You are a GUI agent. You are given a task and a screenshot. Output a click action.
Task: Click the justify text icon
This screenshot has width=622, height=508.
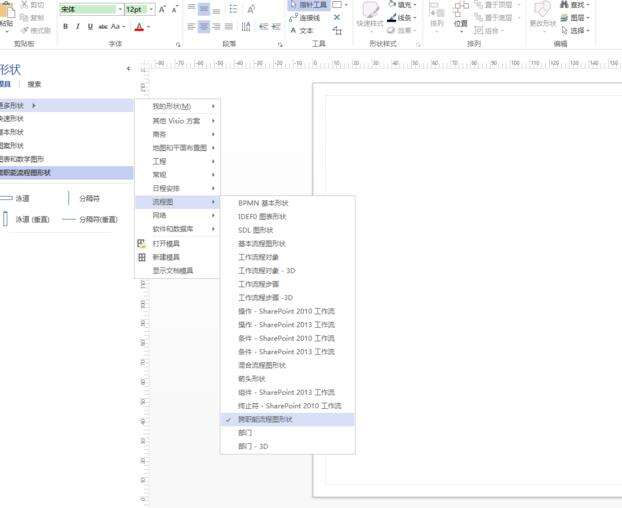coord(229,27)
